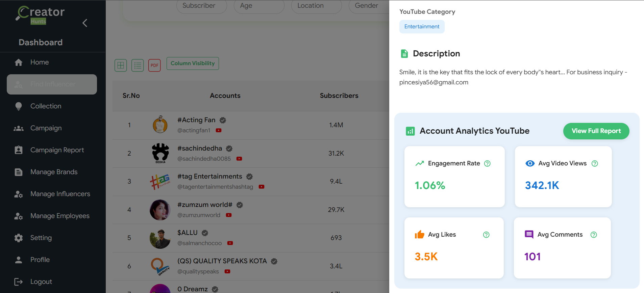Screen dimensions: 644x293
Task: Click YouTube icon beside @actingfan1
Action: click(219, 130)
